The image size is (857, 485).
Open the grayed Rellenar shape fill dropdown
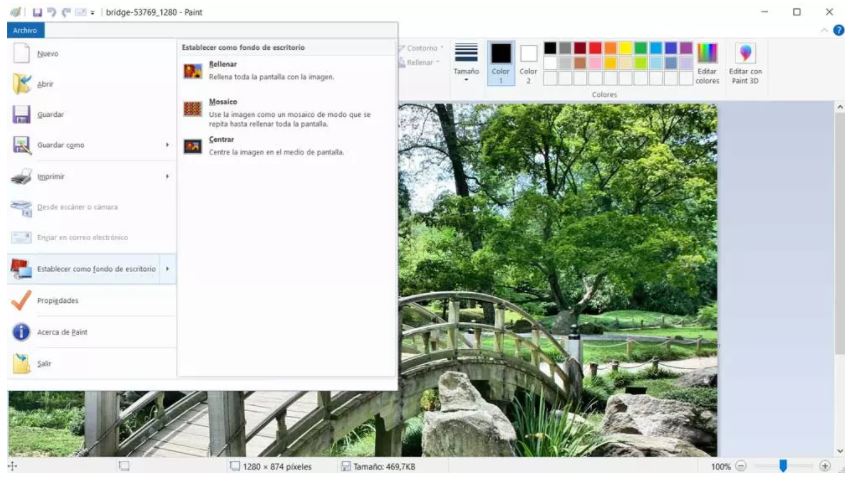419,62
